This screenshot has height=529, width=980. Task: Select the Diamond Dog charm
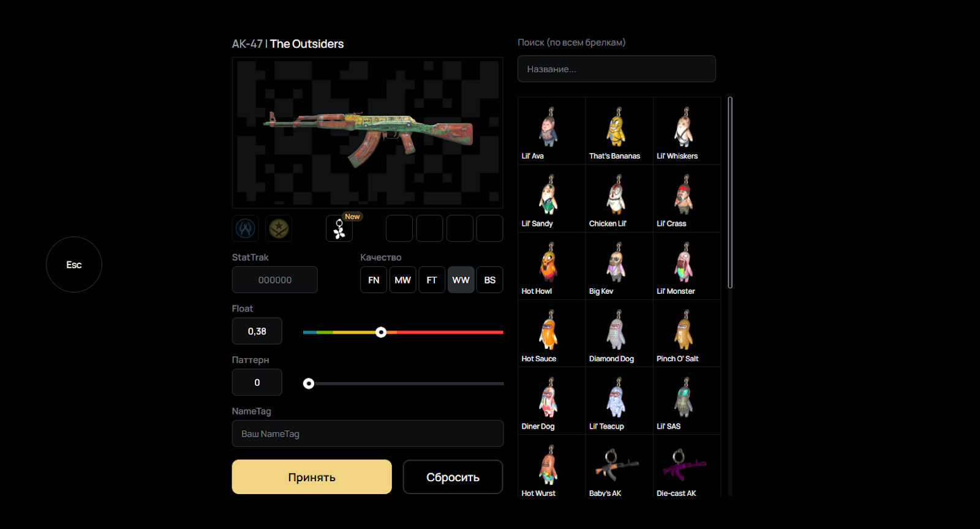point(619,334)
